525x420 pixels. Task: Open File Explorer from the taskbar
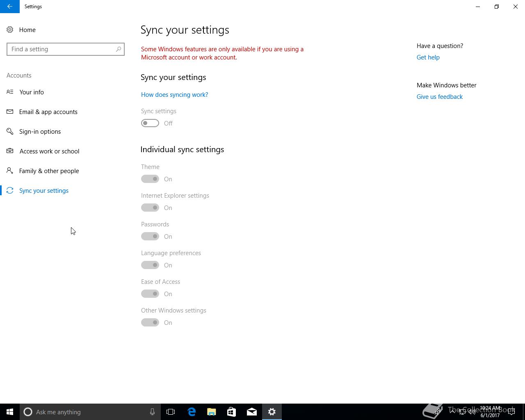pos(212,412)
